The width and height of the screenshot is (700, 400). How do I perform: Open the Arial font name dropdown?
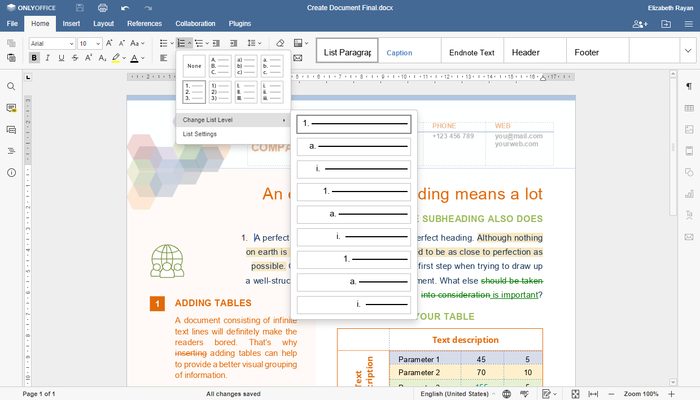(70, 43)
